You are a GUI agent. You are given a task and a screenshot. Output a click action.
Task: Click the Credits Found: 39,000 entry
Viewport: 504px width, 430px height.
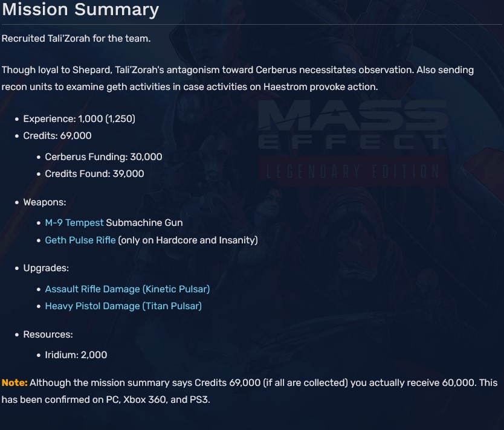point(94,173)
